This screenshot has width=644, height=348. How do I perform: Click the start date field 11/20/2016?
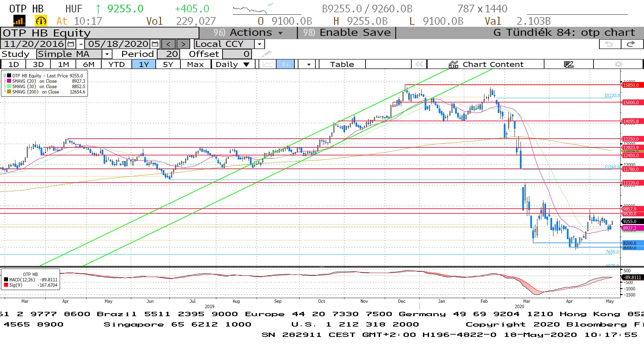click(34, 44)
